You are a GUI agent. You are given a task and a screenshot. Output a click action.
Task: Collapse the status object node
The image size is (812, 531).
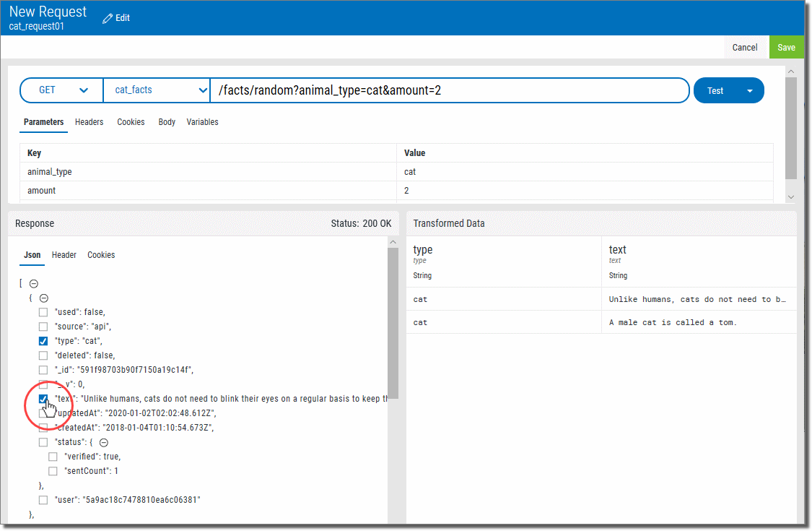(103, 442)
